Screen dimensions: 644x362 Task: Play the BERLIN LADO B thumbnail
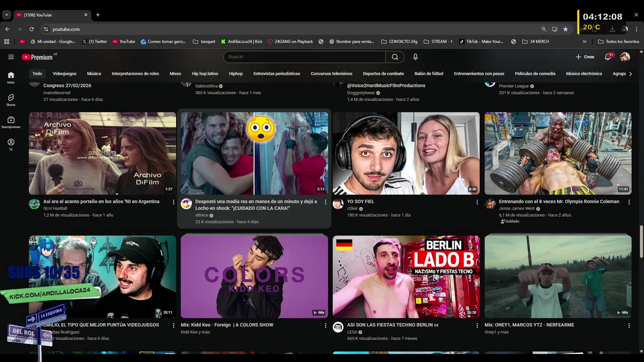(406, 277)
